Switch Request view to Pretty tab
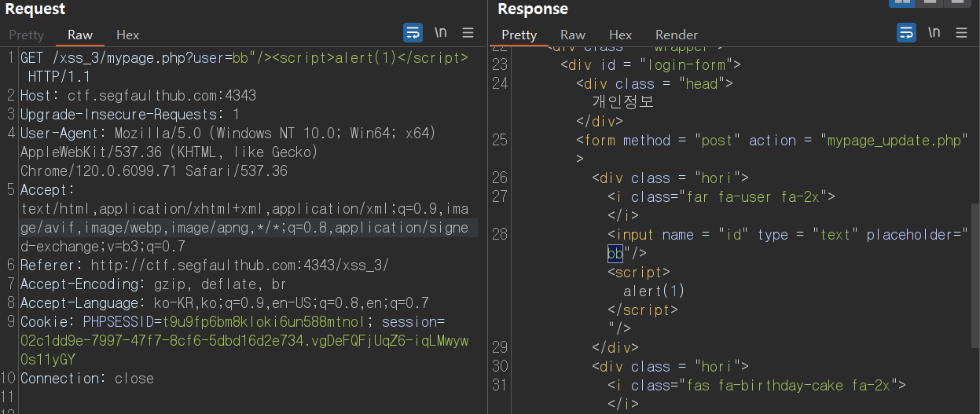This screenshot has width=980, height=414. 27,35
